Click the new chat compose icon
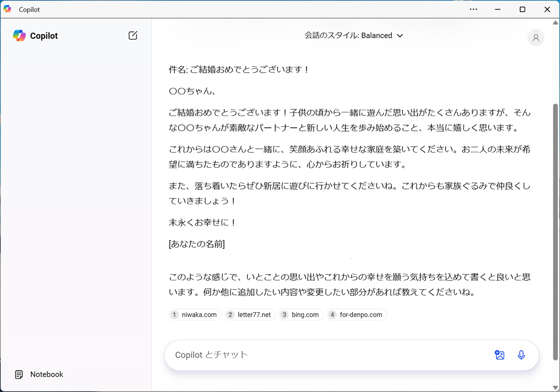This screenshot has width=560, height=392. [133, 36]
